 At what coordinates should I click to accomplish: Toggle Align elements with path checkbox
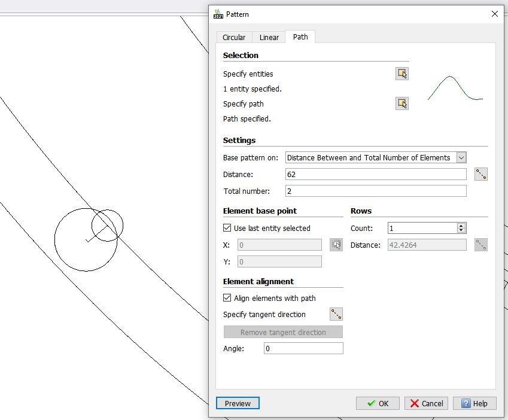(227, 297)
